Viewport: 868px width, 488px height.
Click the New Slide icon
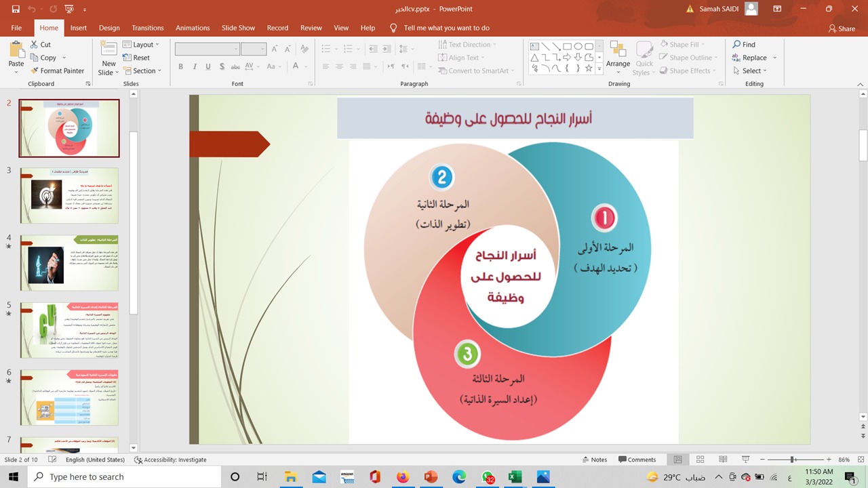point(108,49)
